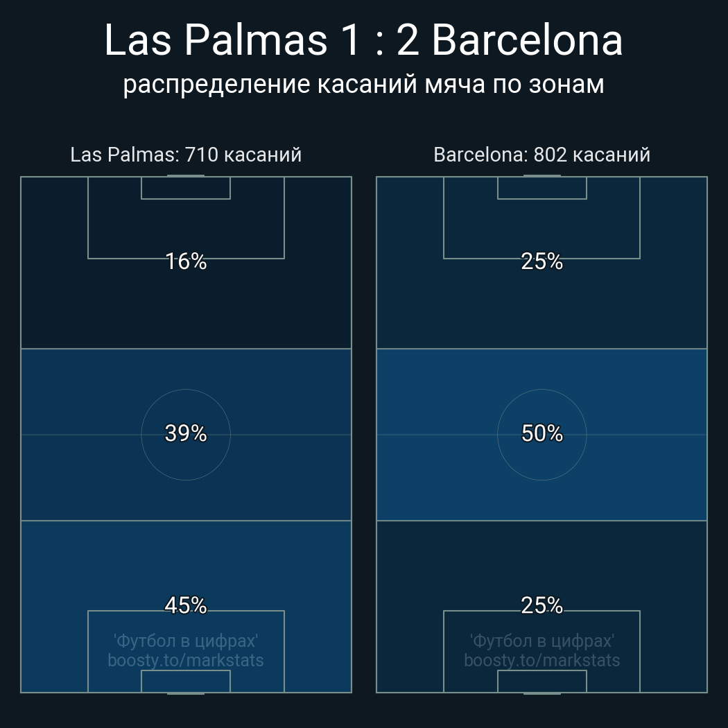Click the Barcelona 802 touches label
The height and width of the screenshot is (728, 728).
coord(541,155)
